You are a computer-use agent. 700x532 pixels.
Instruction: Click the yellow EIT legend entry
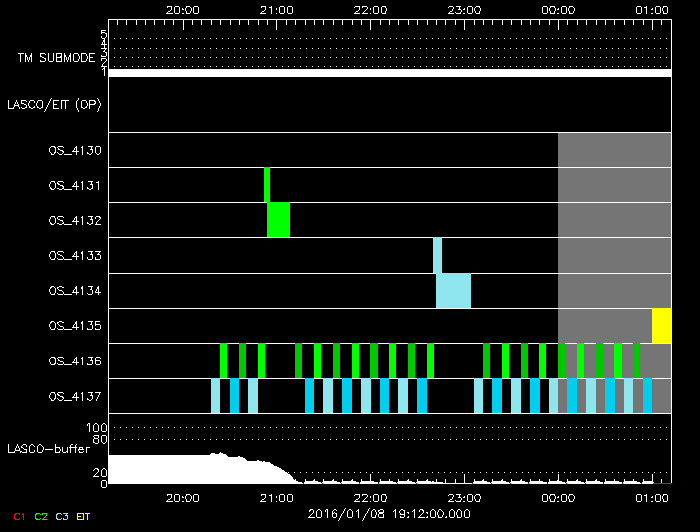83,516
